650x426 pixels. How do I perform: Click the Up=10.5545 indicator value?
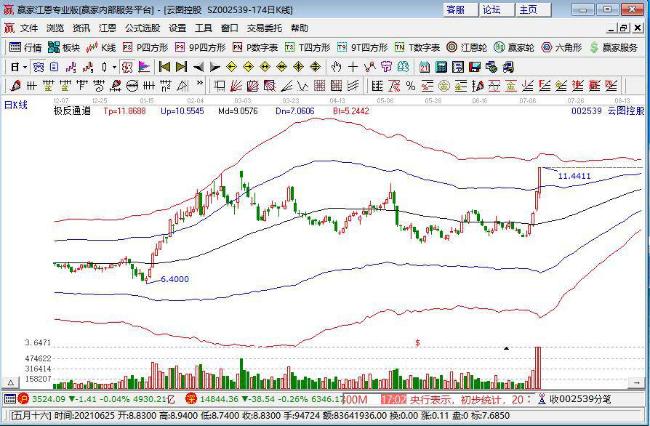point(182,111)
